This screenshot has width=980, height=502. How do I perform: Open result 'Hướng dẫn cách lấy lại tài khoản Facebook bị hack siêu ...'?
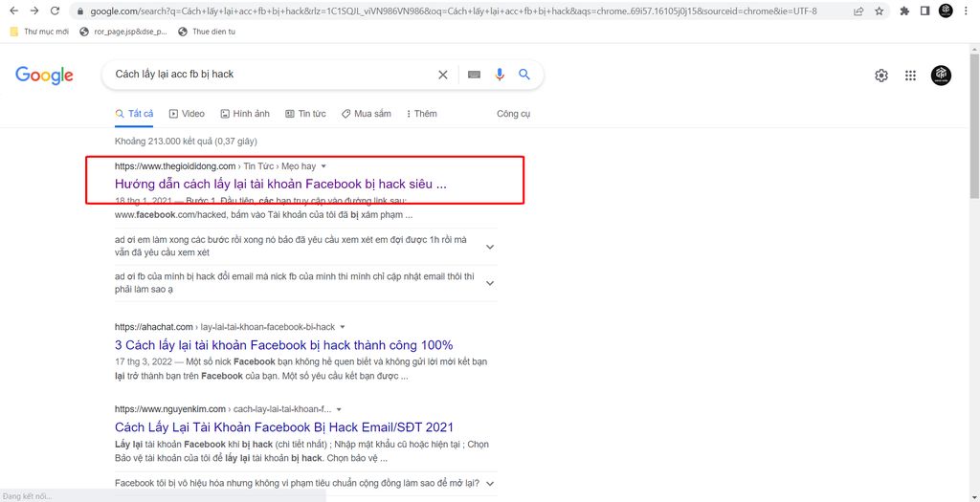[x=280, y=185]
